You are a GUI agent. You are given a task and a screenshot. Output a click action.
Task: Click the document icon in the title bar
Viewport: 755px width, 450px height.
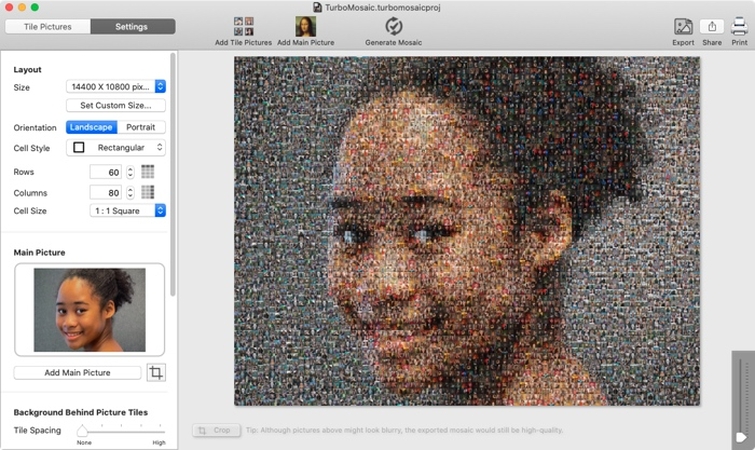[x=317, y=7]
